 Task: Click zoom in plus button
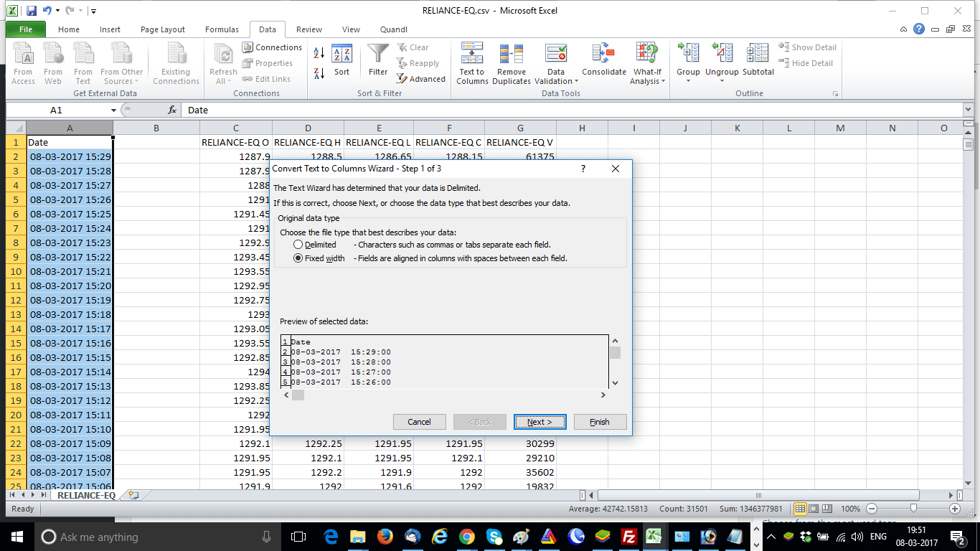pos(955,509)
